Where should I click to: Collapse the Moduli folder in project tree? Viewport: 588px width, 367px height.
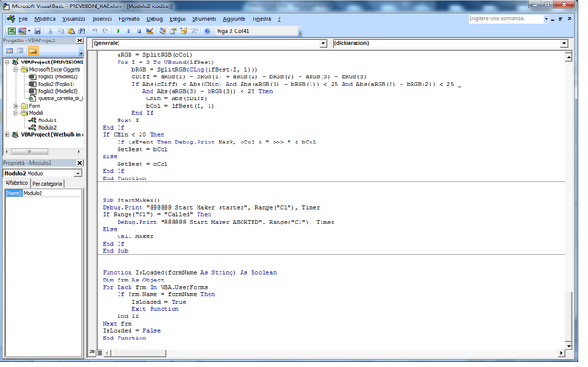pos(16,113)
